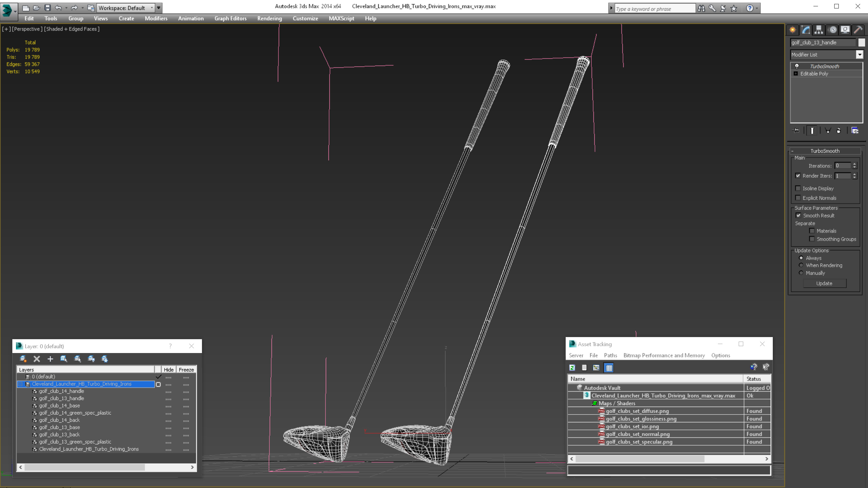Enable Separate by Materials checkbox
This screenshot has width=868, height=488.
tap(812, 231)
